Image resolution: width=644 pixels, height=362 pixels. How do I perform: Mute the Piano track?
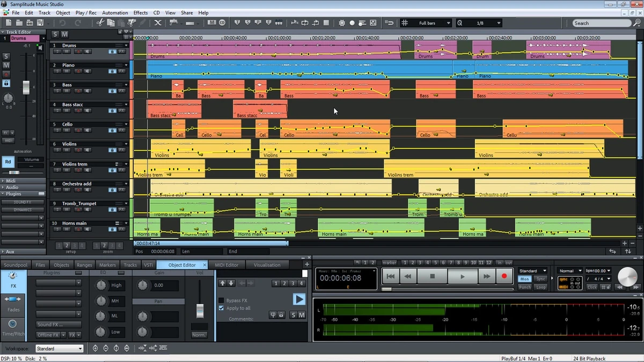[67, 71]
